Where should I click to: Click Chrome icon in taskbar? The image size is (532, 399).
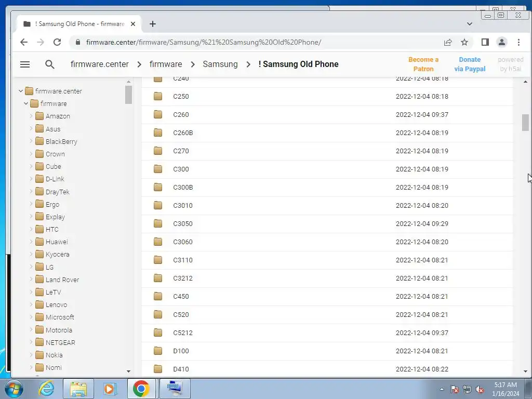tap(141, 389)
